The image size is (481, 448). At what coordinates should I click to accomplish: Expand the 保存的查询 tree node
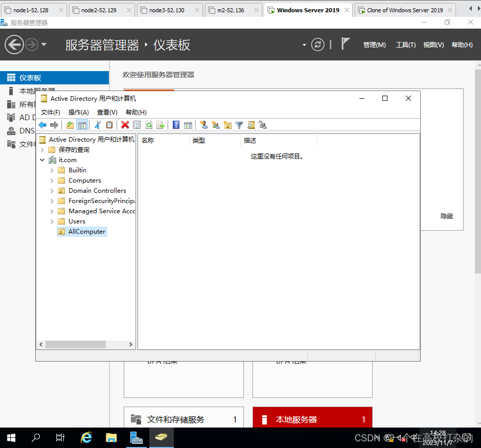[42, 150]
